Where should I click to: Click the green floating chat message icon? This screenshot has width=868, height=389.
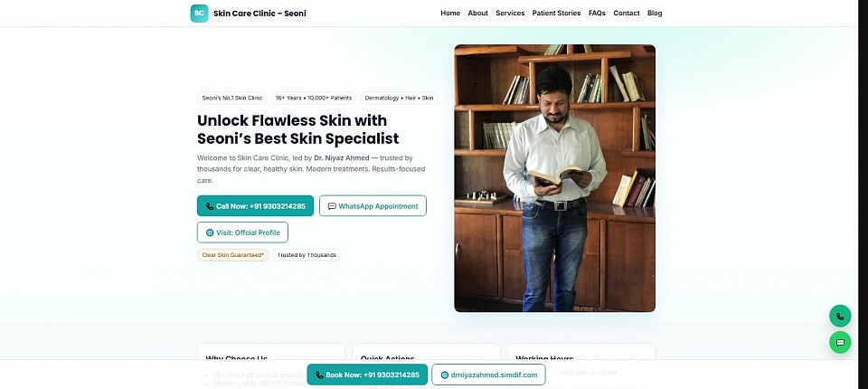coord(840,342)
